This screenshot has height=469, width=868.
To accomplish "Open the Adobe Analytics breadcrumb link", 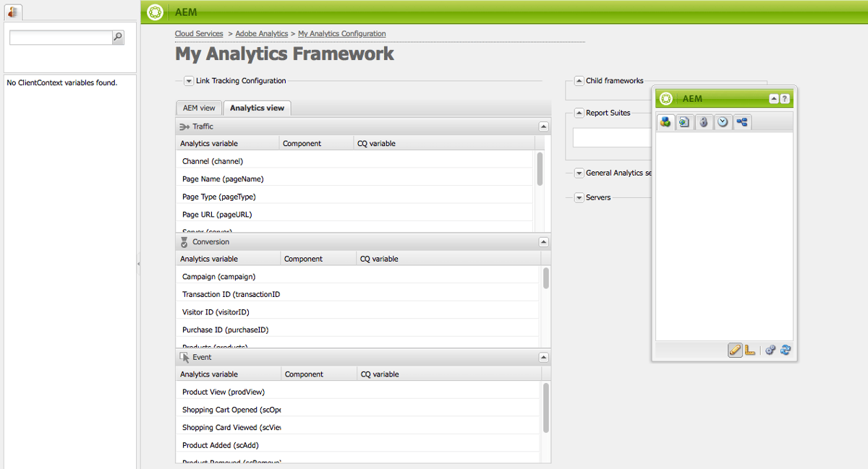I will (x=262, y=33).
